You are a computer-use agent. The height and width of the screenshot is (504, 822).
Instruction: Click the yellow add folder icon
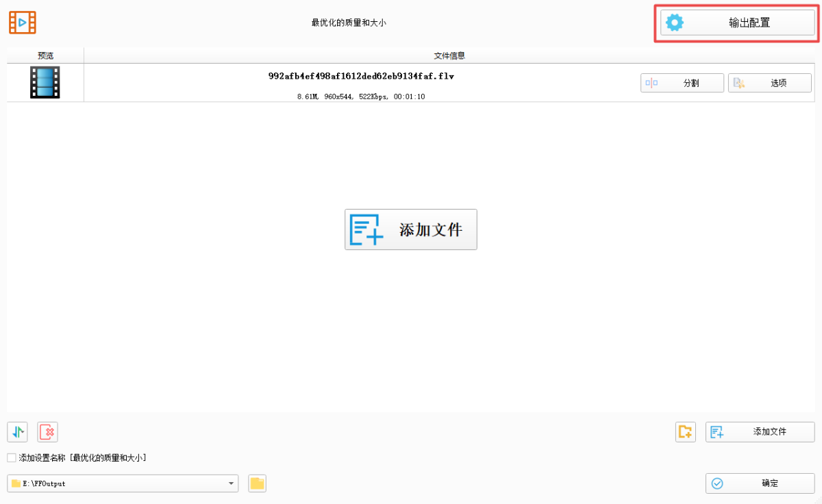point(685,431)
